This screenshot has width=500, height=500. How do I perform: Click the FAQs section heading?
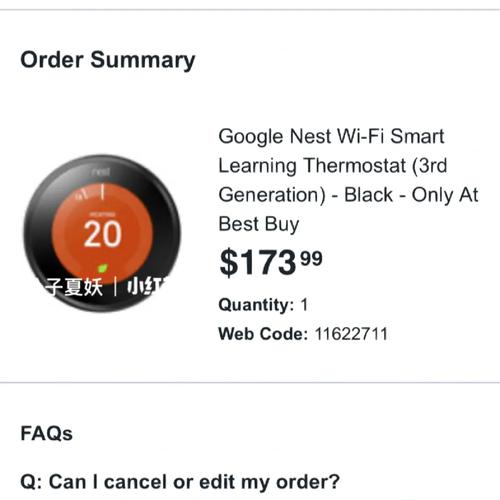tap(46, 433)
